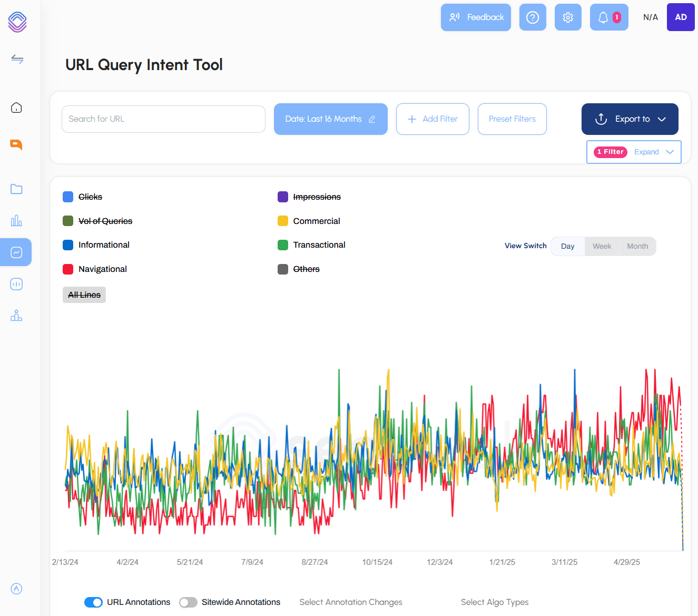Open the Select Algo Types dropdown
Screen dimensions: 698x616
(494, 602)
